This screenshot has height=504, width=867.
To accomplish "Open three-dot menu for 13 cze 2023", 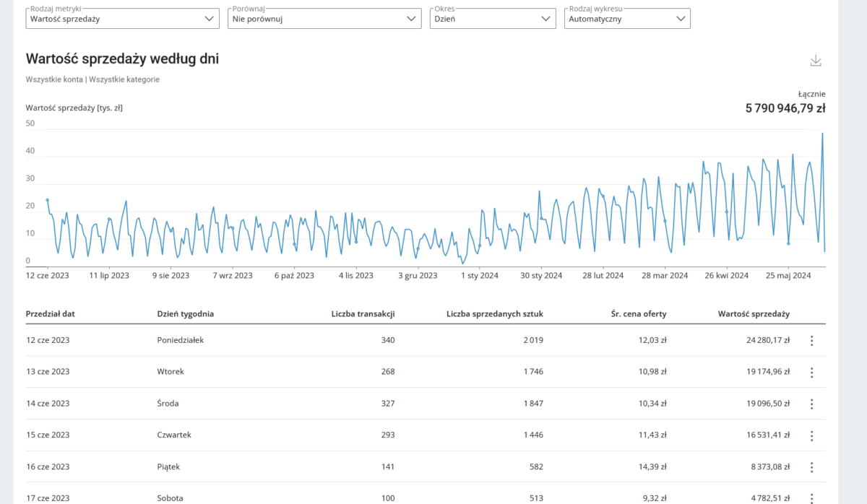I will click(x=811, y=373).
